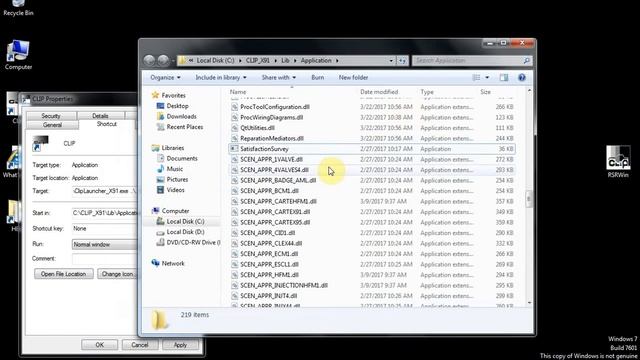Open the Share with dropdown
This screenshot has height=360, width=640.
pos(279,78)
